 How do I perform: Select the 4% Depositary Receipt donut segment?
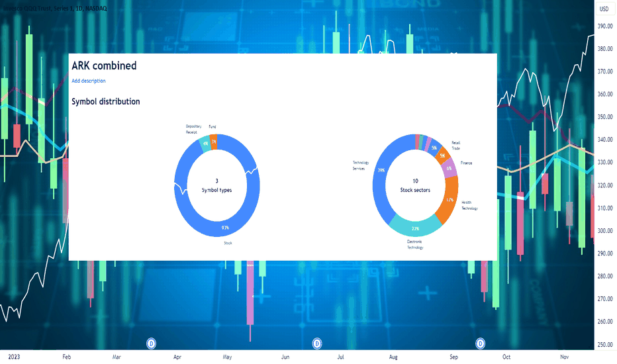205,144
